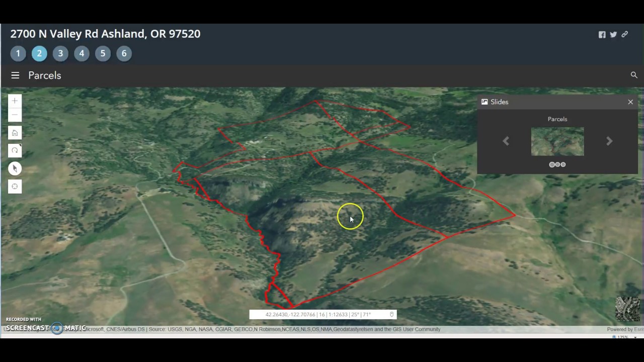
Task: Share on Facebook icon
Action: click(x=602, y=35)
